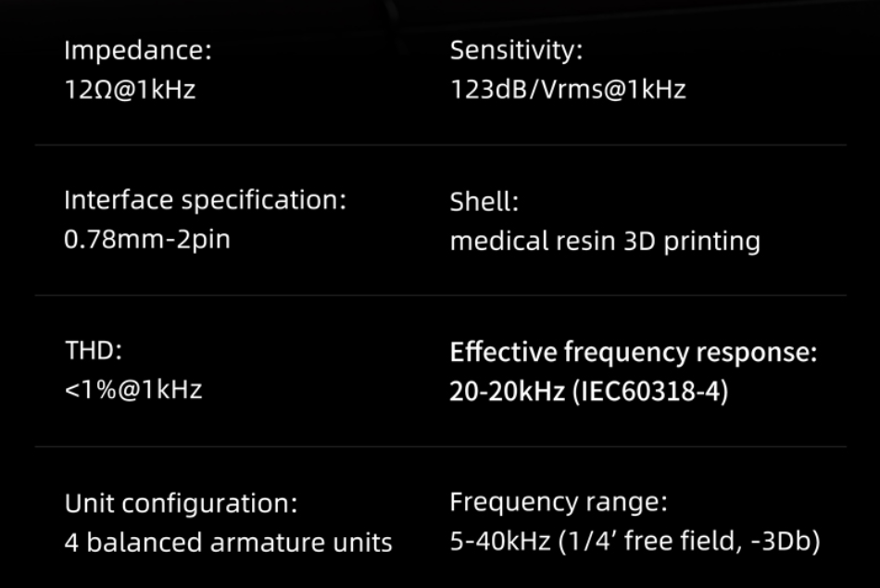880x588 pixels.
Task: Click the Shell label
Action: pyautogui.click(x=484, y=201)
